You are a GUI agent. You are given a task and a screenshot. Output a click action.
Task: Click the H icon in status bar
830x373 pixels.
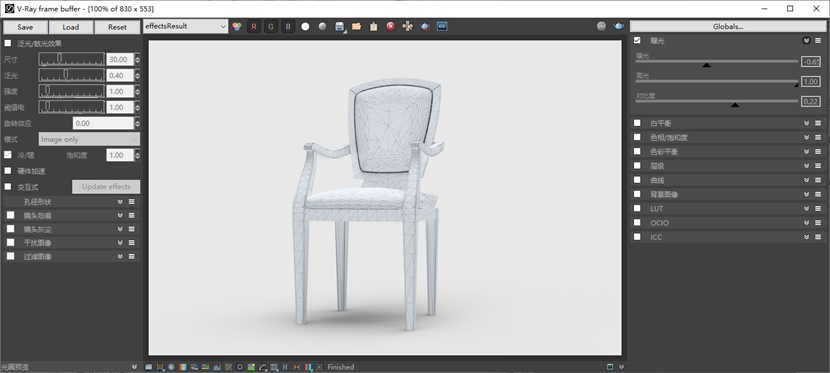point(285,367)
